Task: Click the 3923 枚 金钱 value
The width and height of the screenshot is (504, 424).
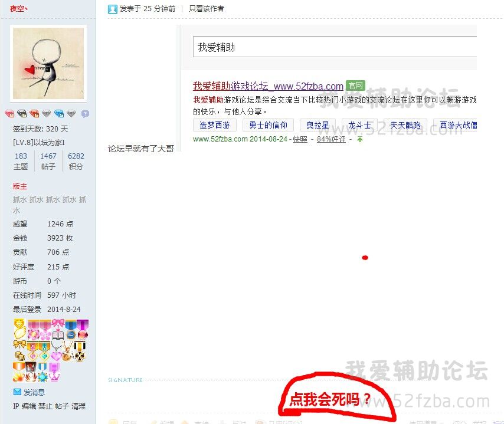Action: pos(60,238)
